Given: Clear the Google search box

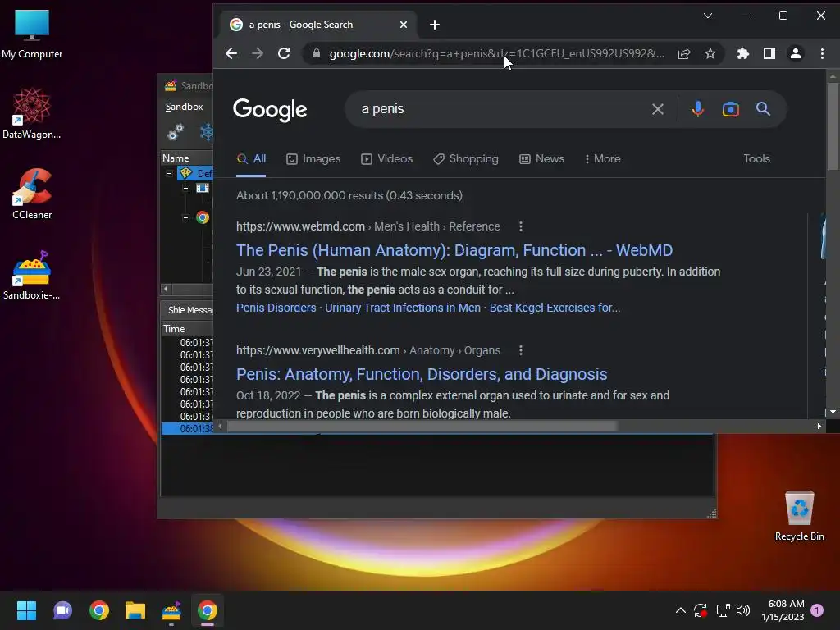Looking at the screenshot, I should pos(658,109).
